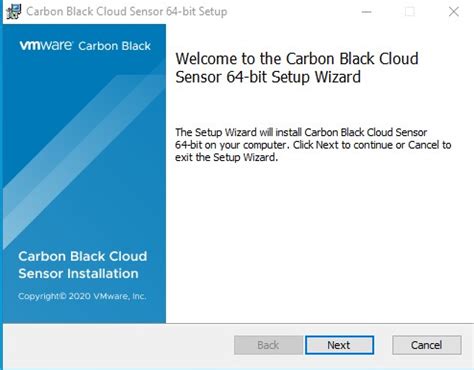Minimize the setup wizard window
The width and height of the screenshot is (474, 370).
(x=367, y=12)
